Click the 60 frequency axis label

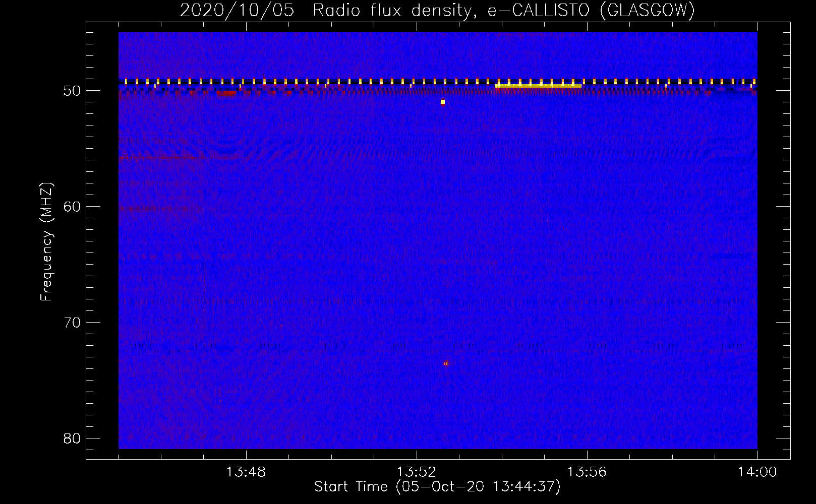(x=72, y=207)
